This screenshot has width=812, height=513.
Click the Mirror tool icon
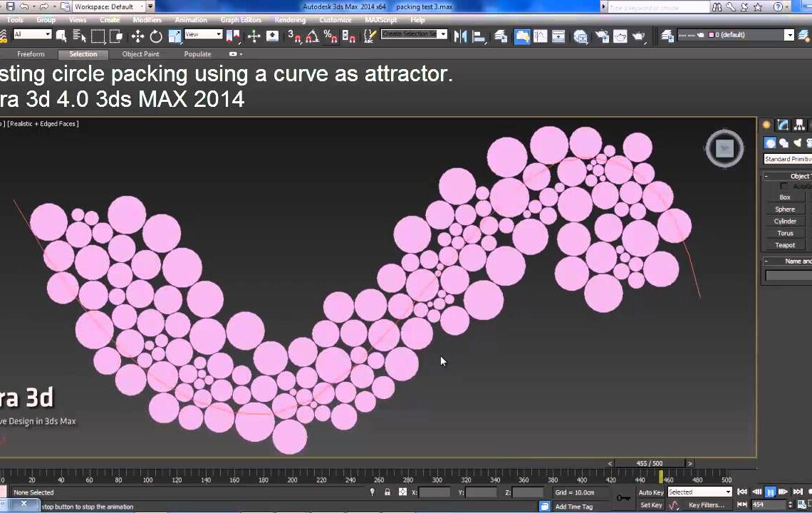pos(460,36)
